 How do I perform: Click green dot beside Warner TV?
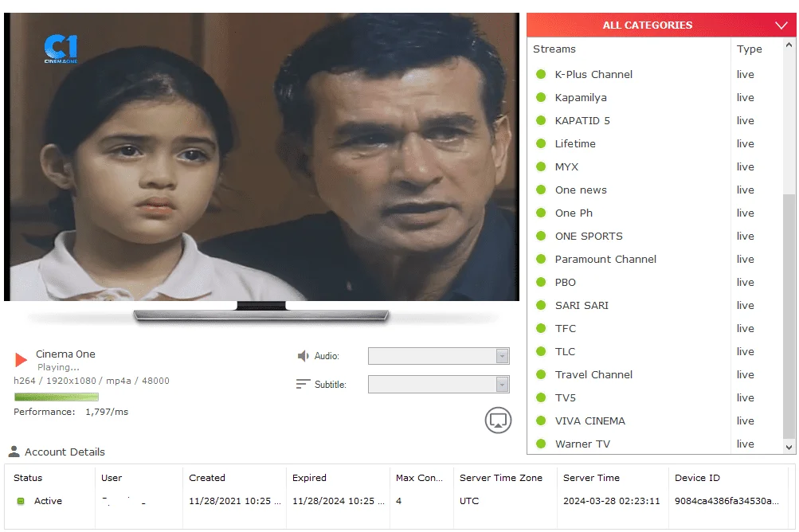pyautogui.click(x=541, y=444)
